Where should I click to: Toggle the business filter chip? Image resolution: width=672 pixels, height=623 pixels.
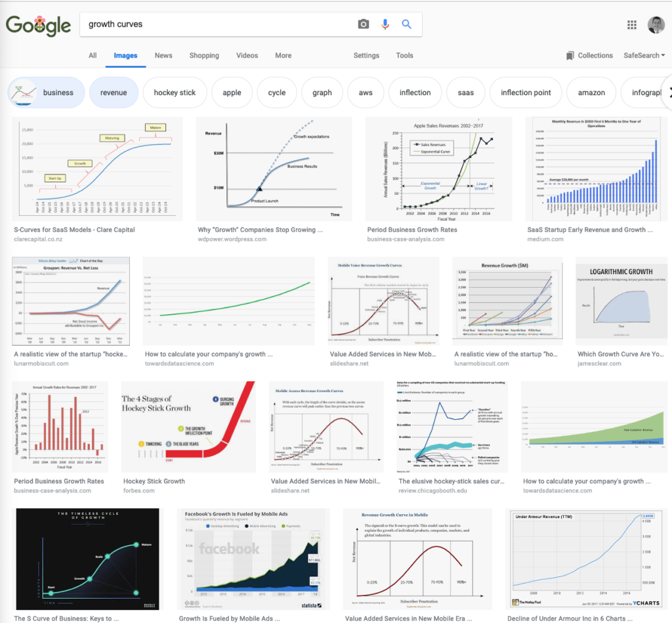[x=47, y=92]
